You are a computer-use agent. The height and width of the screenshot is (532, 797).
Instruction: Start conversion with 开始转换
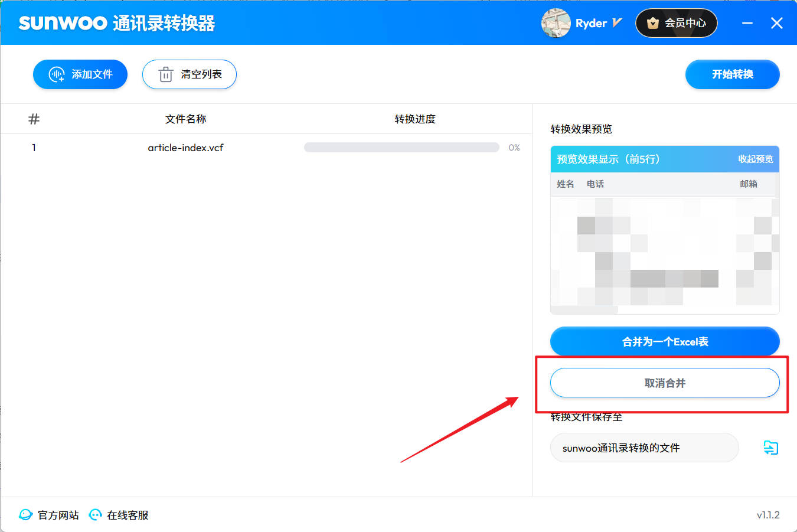click(732, 74)
